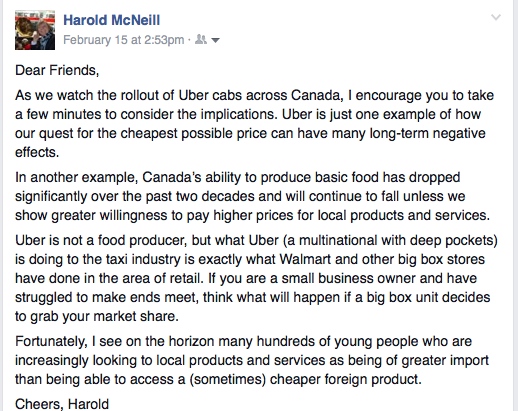
Task: Visit the Harold McNeill profile name link
Action: point(112,20)
